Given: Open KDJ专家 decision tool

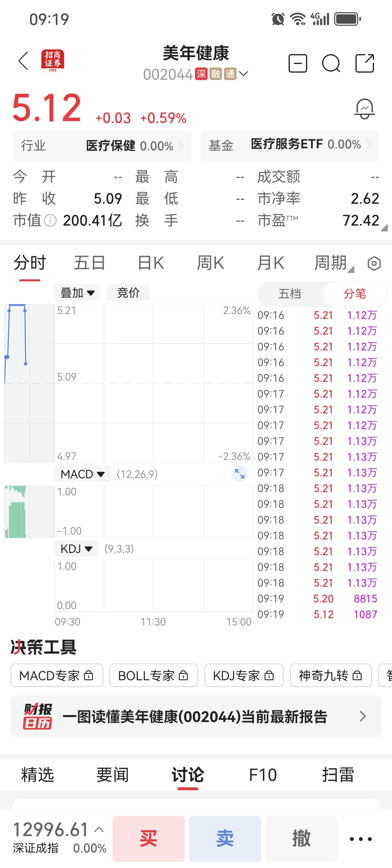Looking at the screenshot, I should point(244,675).
